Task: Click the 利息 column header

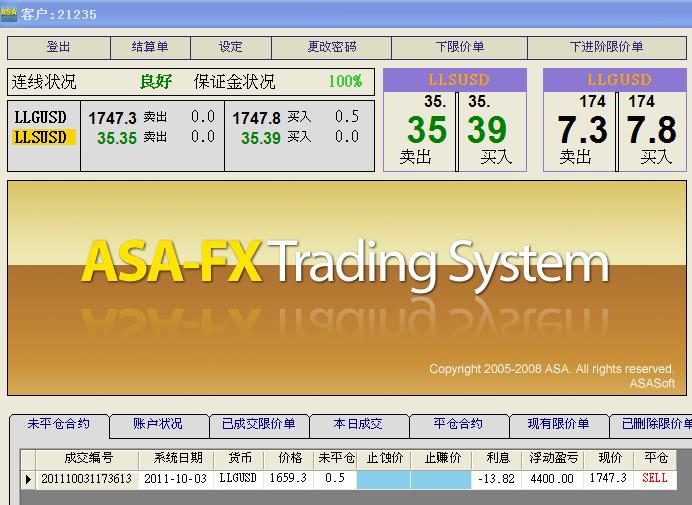Action: (x=497, y=459)
